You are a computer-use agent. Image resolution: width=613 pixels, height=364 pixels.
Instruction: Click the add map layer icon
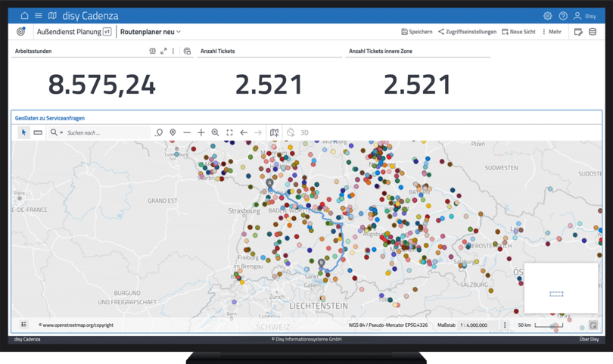pos(275,132)
